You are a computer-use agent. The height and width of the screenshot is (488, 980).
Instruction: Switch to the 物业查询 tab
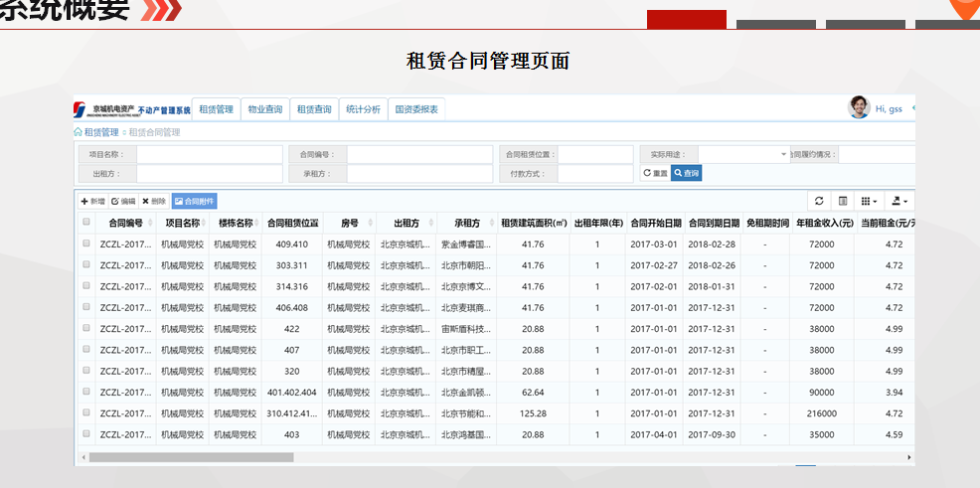265,109
